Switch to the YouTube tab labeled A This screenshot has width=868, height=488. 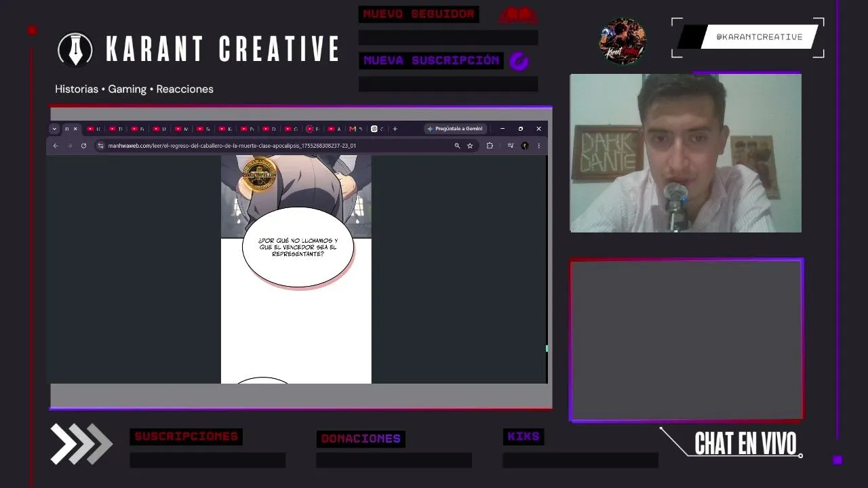334,129
